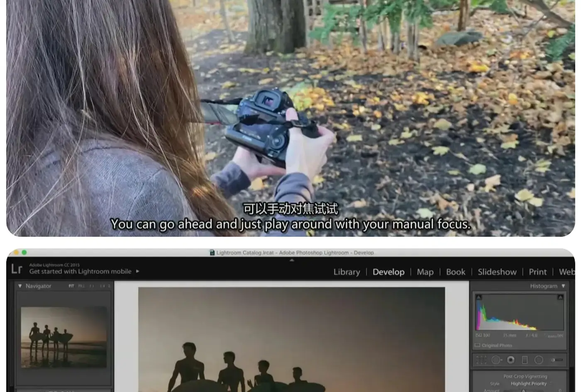Click the Adobe Lightroom CC 2015 text

[x=54, y=265]
